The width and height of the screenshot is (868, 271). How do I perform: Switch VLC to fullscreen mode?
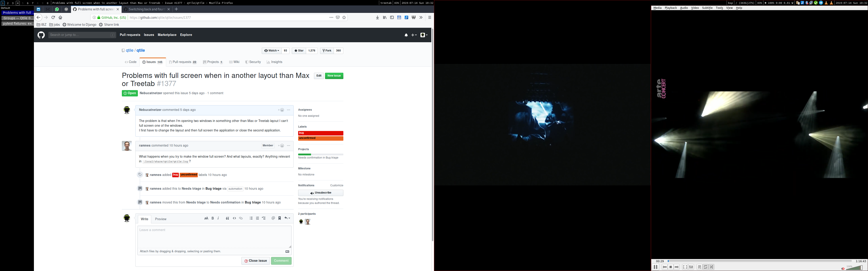685,267
